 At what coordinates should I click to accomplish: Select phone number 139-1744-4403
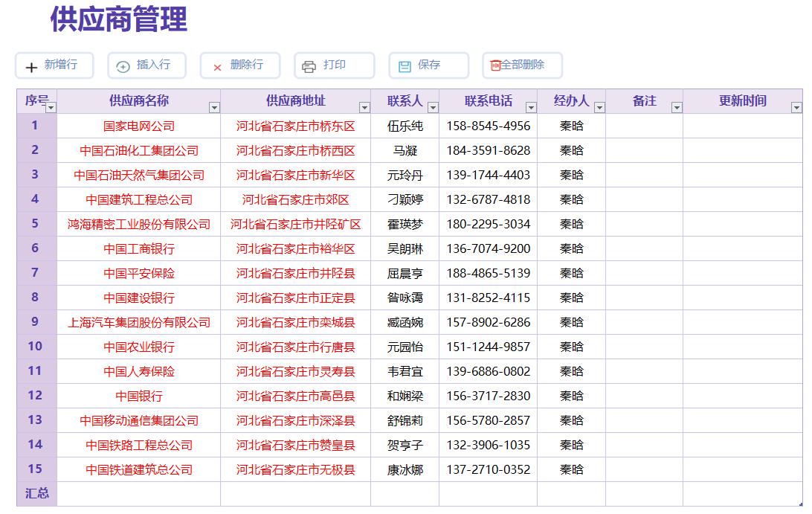click(x=489, y=175)
